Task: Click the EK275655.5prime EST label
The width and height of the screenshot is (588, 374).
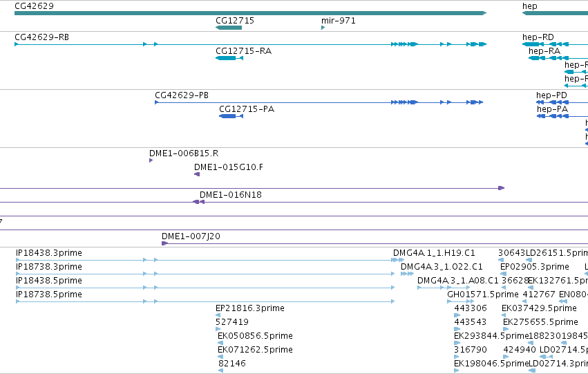Action: click(540, 322)
